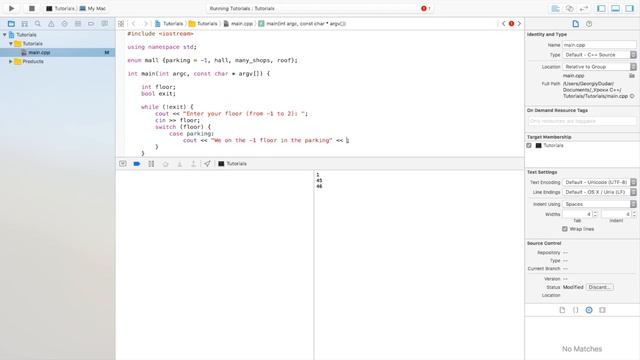The height and width of the screenshot is (360, 640).
Task: Toggle the Navigator panel visibility
Action: [601, 8]
